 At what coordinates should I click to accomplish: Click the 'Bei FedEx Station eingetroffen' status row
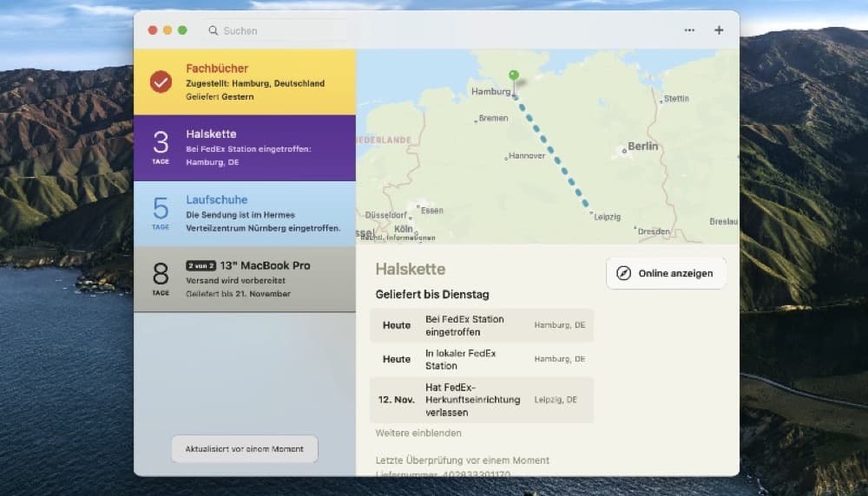(x=482, y=325)
